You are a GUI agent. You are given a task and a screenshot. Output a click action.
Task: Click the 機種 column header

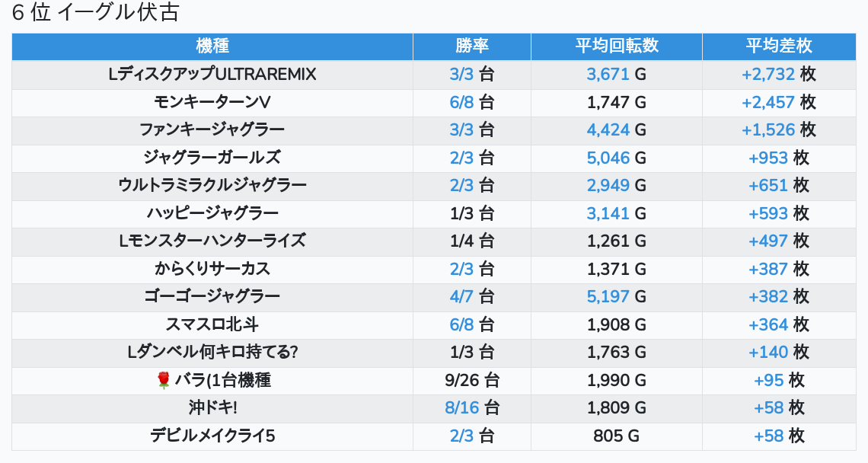click(x=212, y=46)
